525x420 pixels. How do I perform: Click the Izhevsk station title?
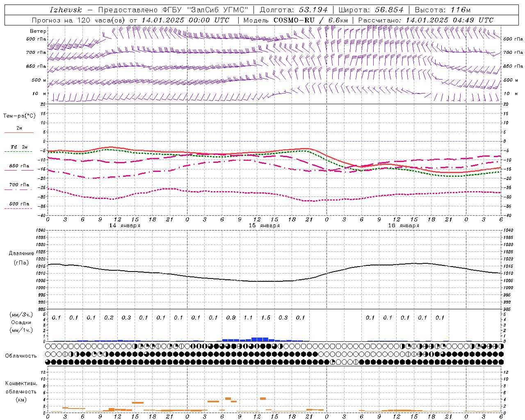coord(66,10)
